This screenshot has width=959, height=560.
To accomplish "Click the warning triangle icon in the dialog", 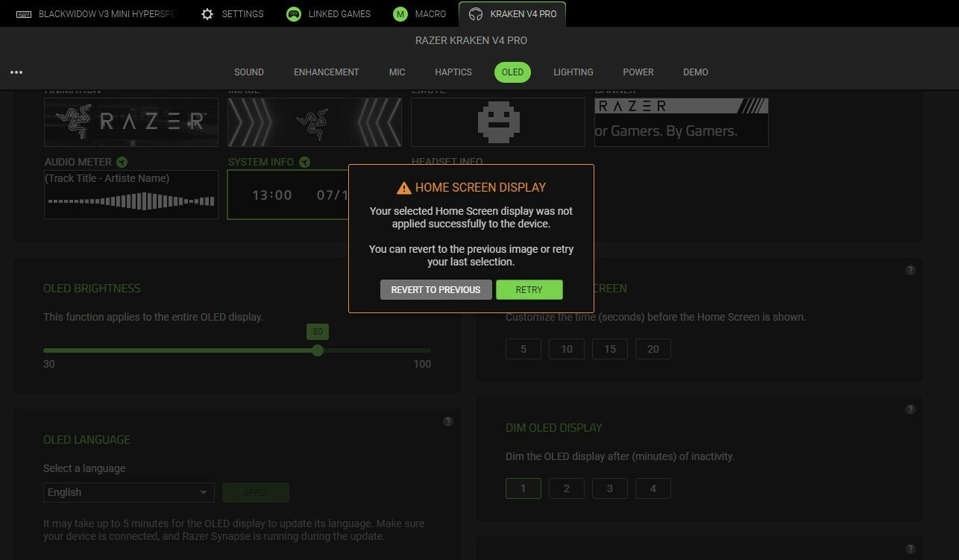I will tap(403, 188).
